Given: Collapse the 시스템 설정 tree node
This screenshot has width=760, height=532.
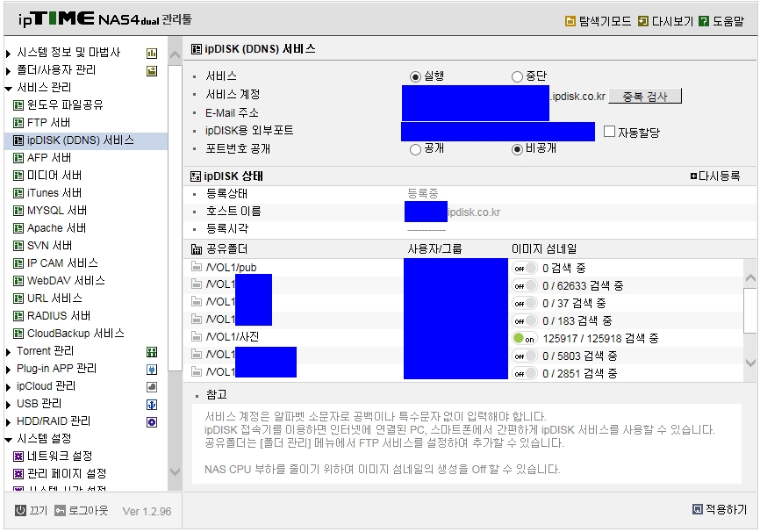Looking at the screenshot, I should (x=8, y=440).
